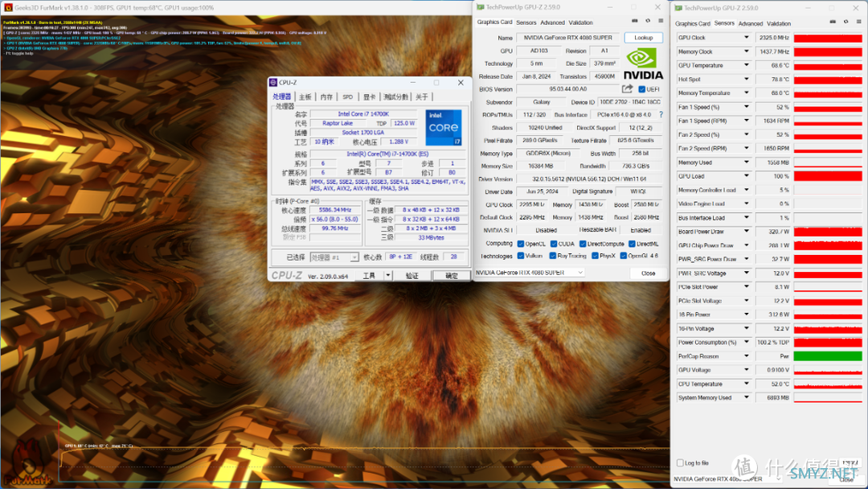Click refresh icon in GPU-Z Graphics Card window
Viewport: 868px width, 489px height.
[x=648, y=21]
